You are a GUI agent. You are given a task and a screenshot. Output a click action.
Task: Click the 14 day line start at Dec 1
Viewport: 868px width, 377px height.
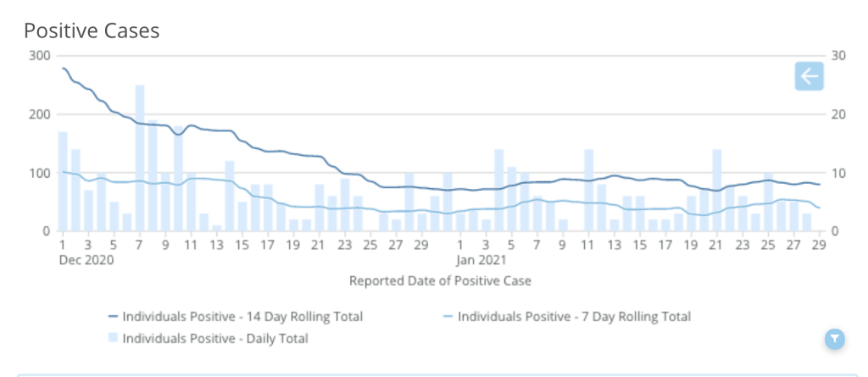pyautogui.click(x=64, y=68)
